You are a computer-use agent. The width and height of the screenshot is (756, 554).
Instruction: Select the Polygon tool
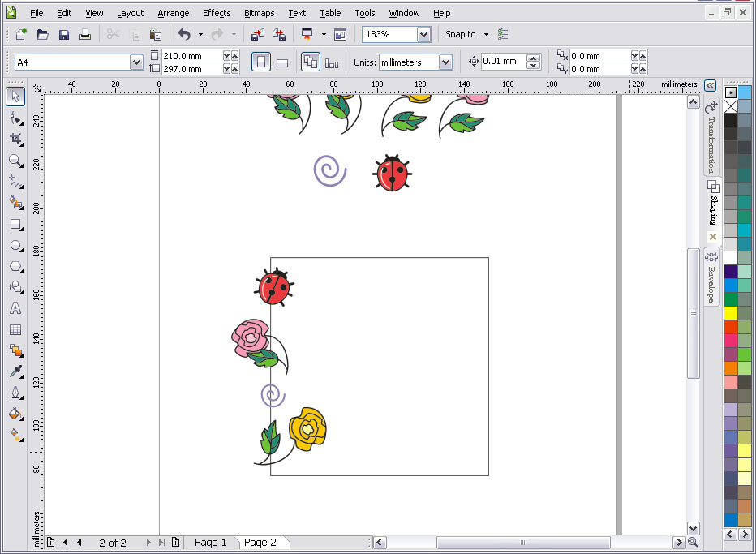pos(15,267)
